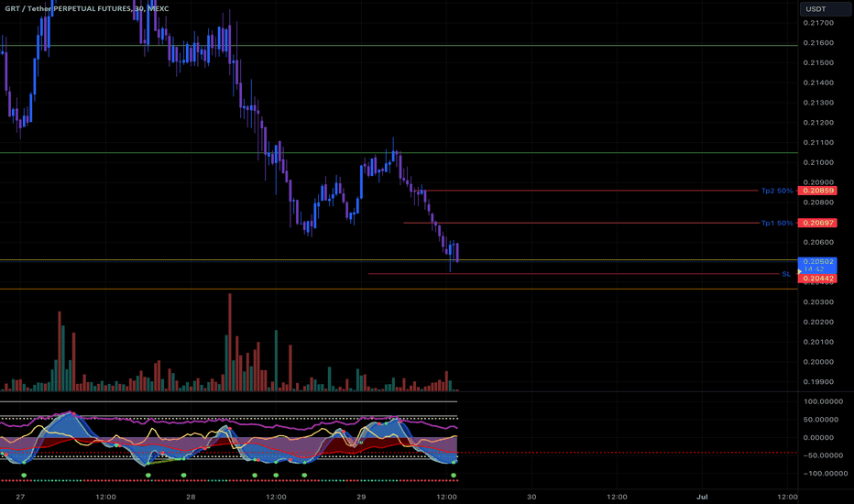The width and height of the screenshot is (854, 504).
Task: Click the 0.21000 price axis label
Action: point(818,162)
